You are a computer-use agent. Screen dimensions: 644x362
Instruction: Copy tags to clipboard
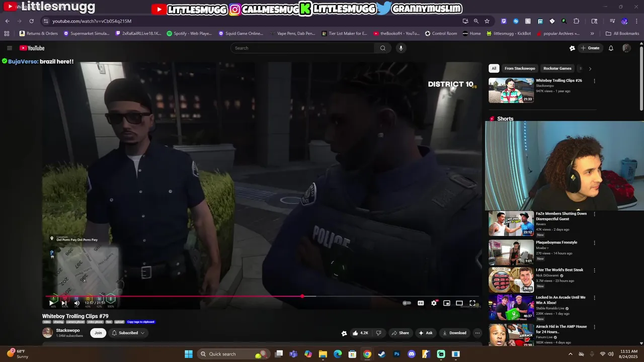click(141, 322)
